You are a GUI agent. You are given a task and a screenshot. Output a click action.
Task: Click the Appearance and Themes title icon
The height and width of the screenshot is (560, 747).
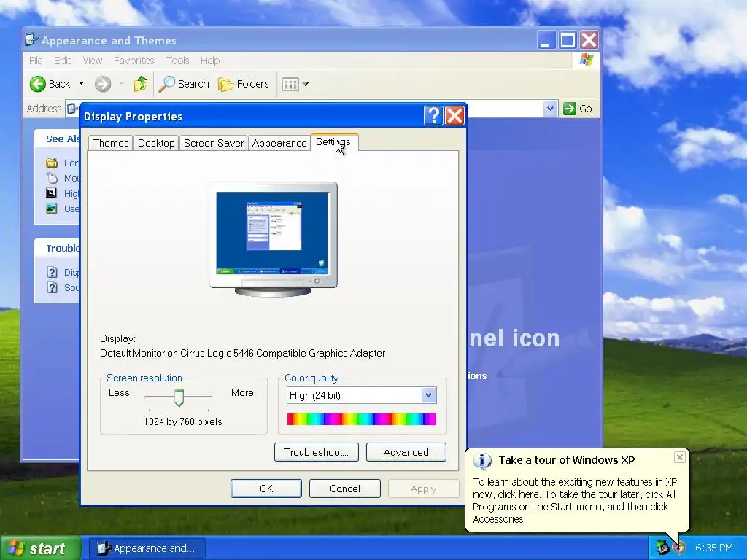[x=31, y=39]
